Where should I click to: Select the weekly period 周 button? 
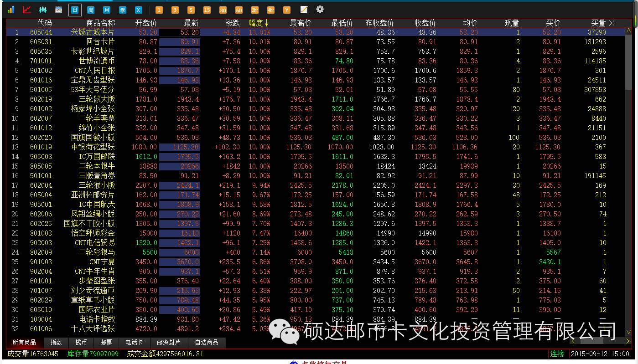tap(91, 10)
